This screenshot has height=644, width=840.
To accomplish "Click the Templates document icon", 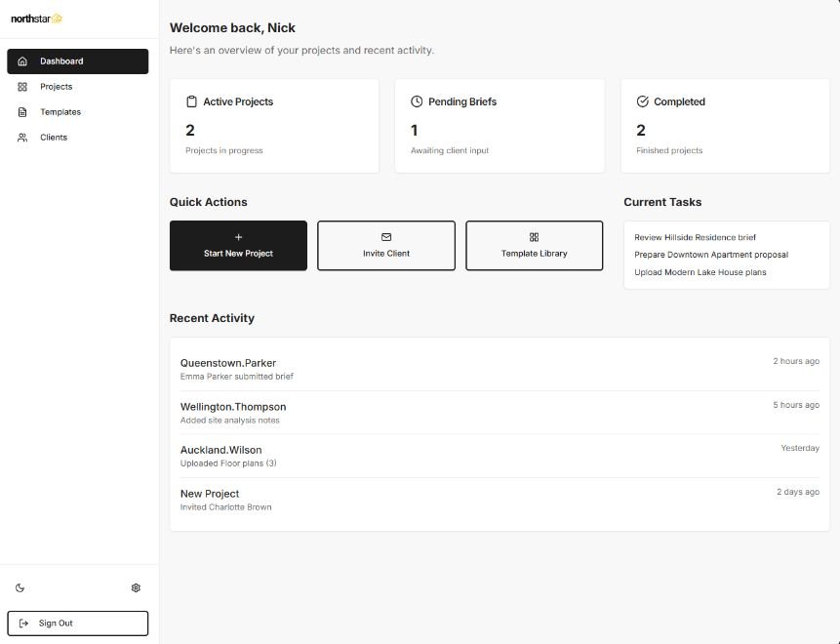I will (22, 112).
